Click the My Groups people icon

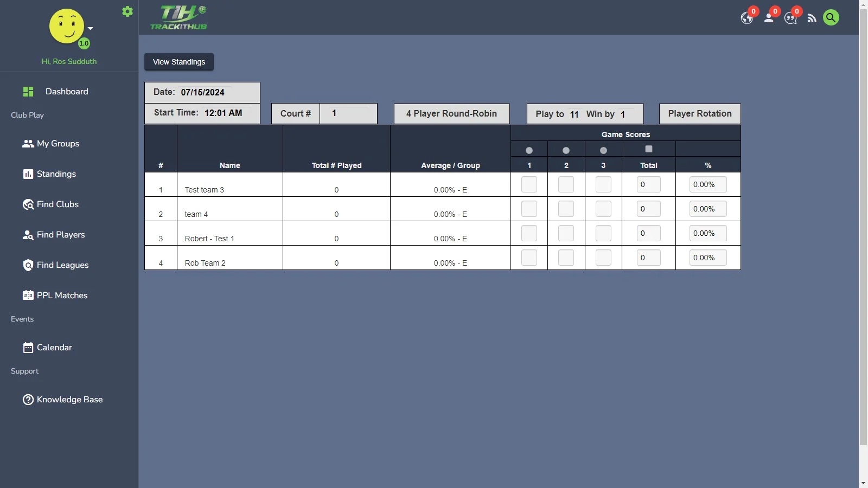click(28, 144)
